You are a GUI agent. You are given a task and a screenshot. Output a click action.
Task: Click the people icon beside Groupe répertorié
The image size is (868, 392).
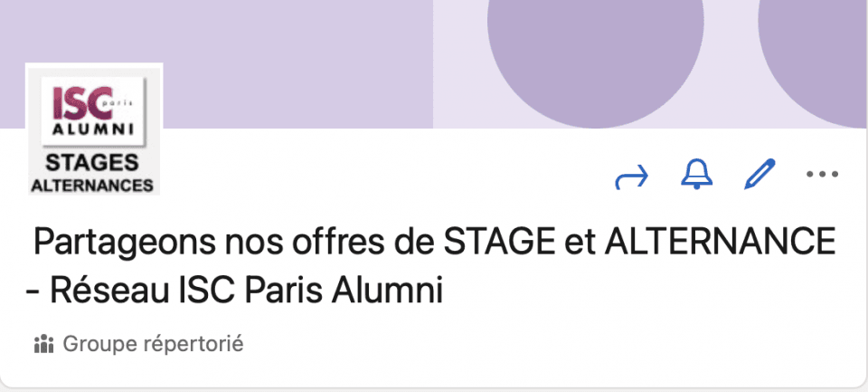tap(43, 344)
